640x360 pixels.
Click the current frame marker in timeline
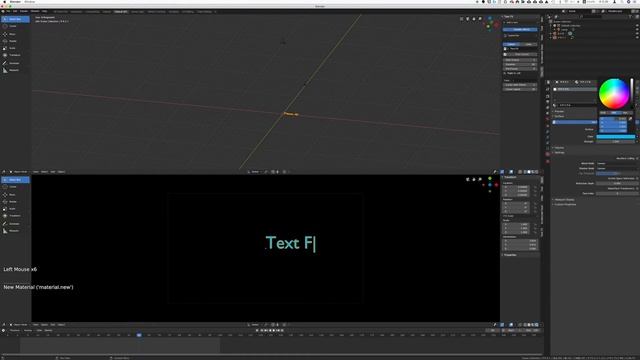tap(139, 335)
